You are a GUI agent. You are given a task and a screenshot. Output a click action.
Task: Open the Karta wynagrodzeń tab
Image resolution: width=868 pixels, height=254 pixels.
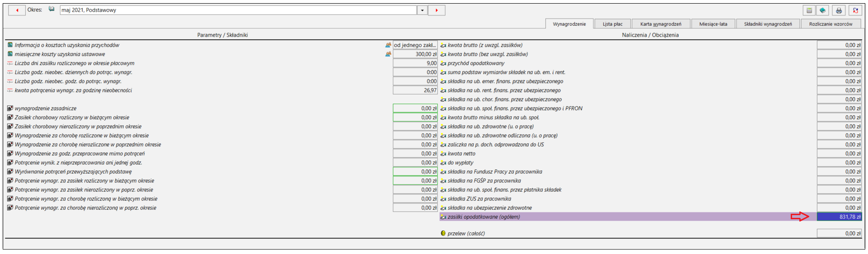(x=661, y=24)
